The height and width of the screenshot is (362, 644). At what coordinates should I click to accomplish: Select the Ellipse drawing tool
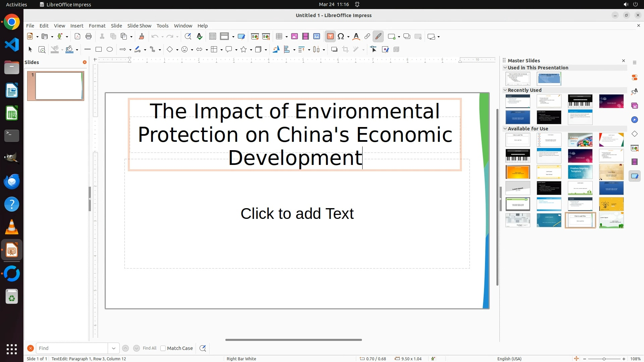tap(110, 50)
